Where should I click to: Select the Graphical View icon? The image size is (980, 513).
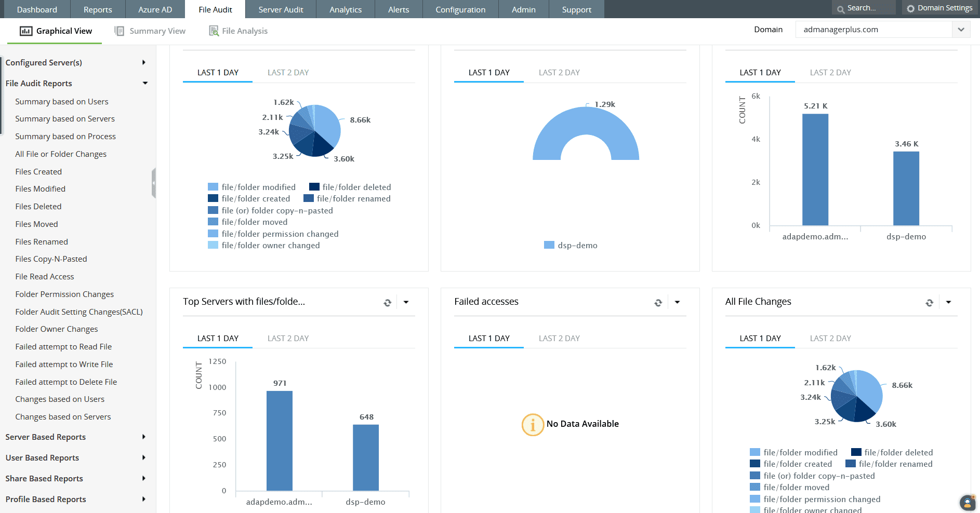point(27,31)
